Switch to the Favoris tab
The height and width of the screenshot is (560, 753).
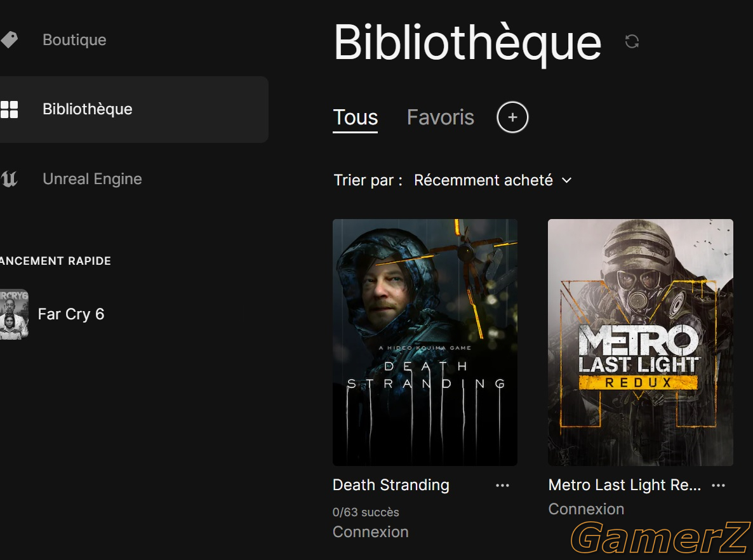pyautogui.click(x=441, y=117)
